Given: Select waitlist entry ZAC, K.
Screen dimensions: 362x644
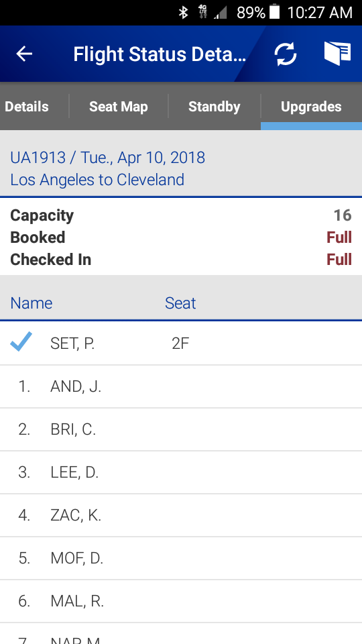Looking at the screenshot, I should [x=181, y=515].
